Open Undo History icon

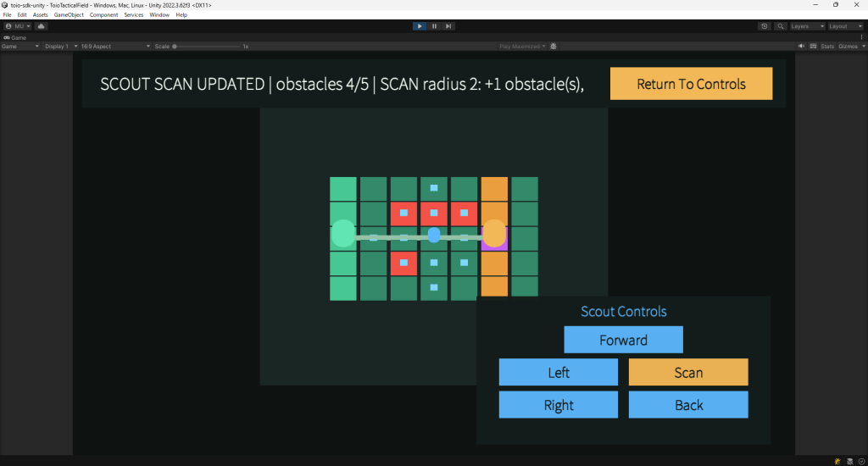point(765,26)
